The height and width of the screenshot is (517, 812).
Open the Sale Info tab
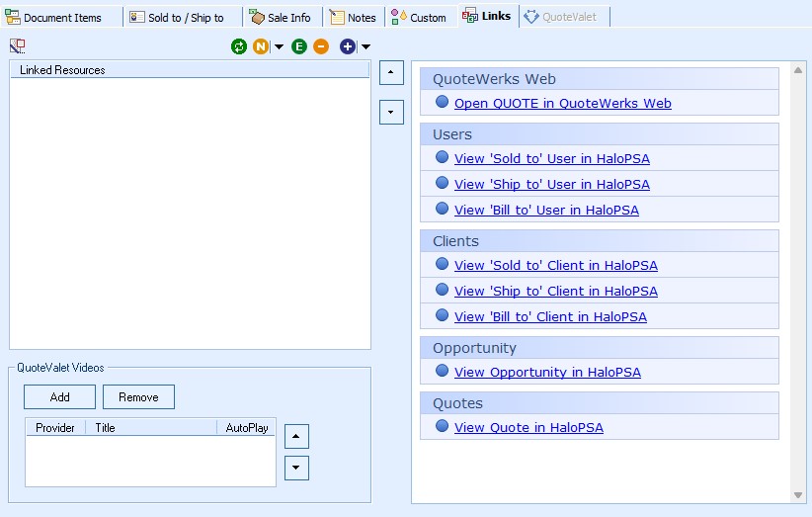click(x=281, y=18)
